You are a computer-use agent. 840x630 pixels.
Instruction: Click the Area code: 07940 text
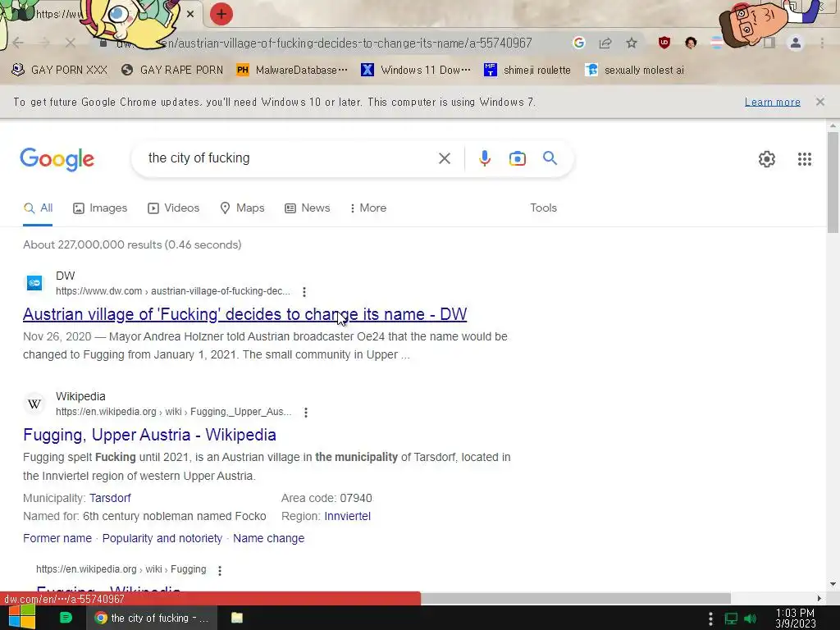pos(326,498)
